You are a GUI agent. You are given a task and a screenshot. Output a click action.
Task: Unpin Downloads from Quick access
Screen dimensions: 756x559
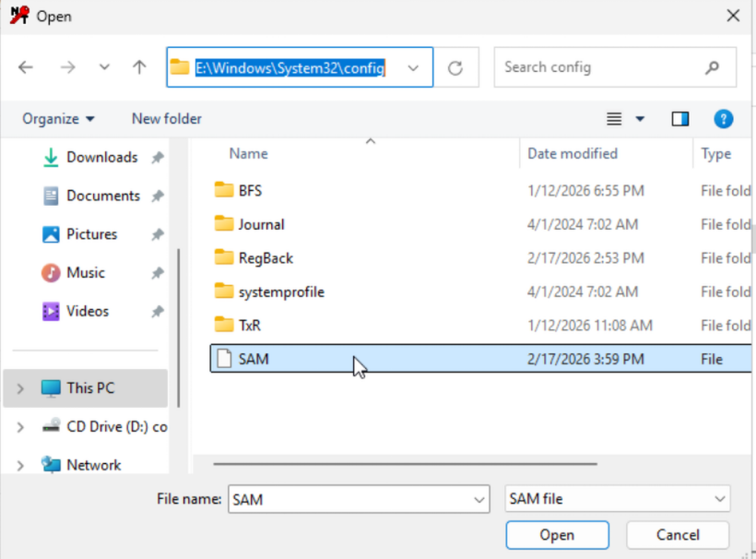tap(157, 157)
